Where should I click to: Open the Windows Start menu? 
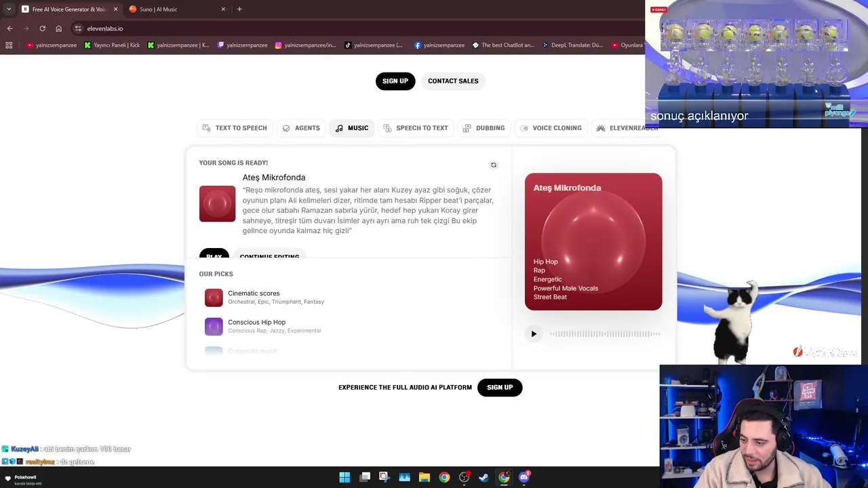[x=344, y=477]
